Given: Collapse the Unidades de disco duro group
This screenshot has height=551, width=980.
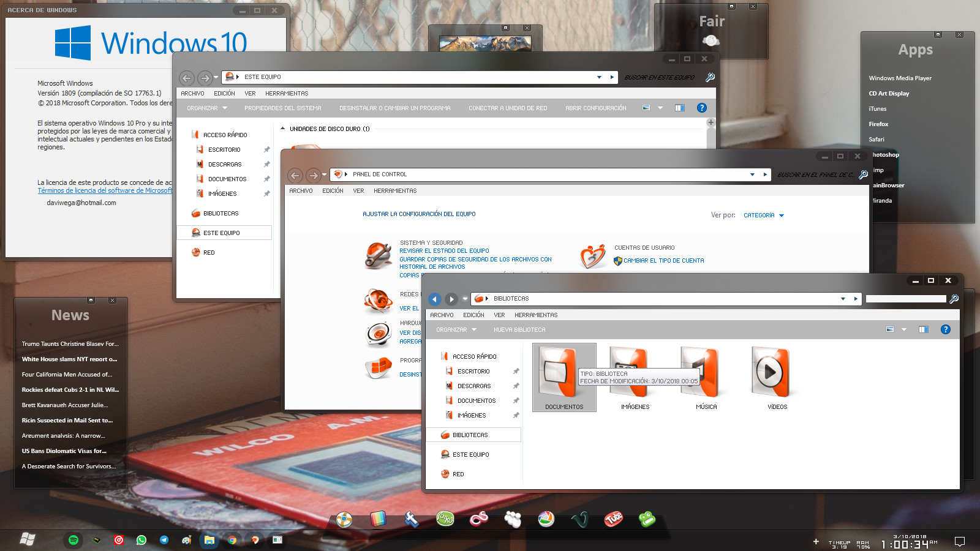Looking at the screenshot, I should click(282, 129).
